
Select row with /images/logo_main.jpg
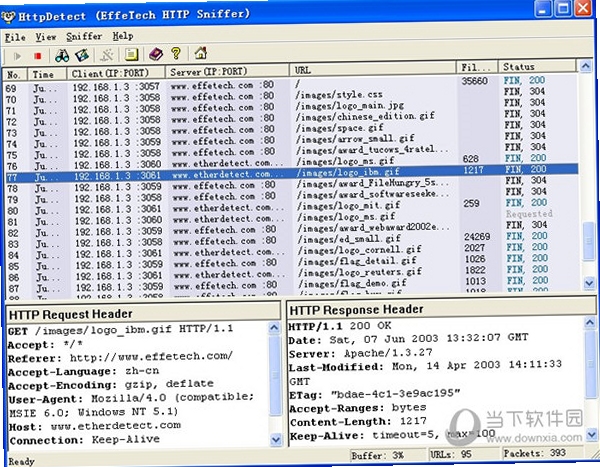tap(291, 106)
